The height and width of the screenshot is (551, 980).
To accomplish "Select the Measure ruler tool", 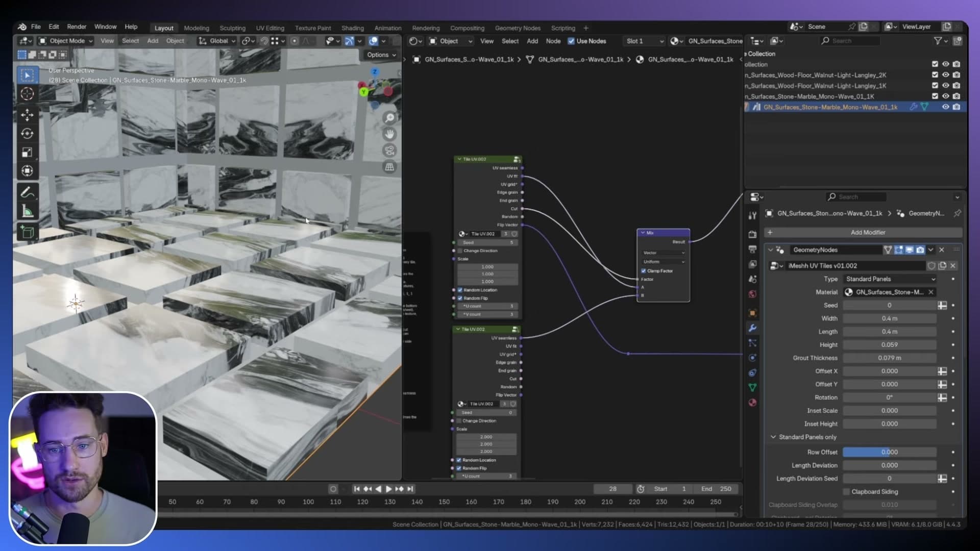I will click(27, 211).
